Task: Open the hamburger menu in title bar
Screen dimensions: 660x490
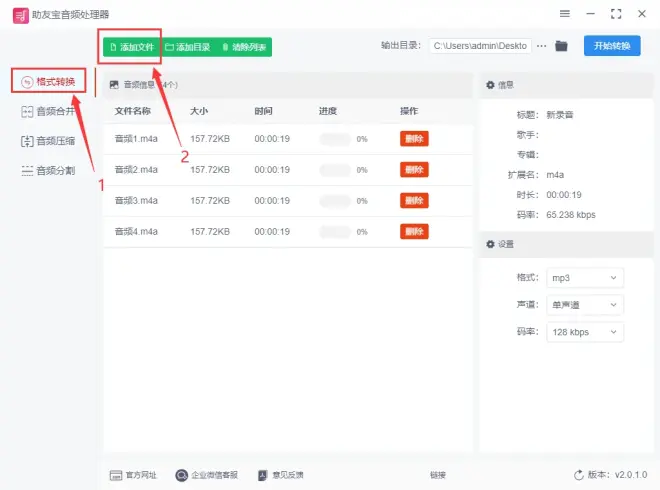Action: tap(564, 14)
